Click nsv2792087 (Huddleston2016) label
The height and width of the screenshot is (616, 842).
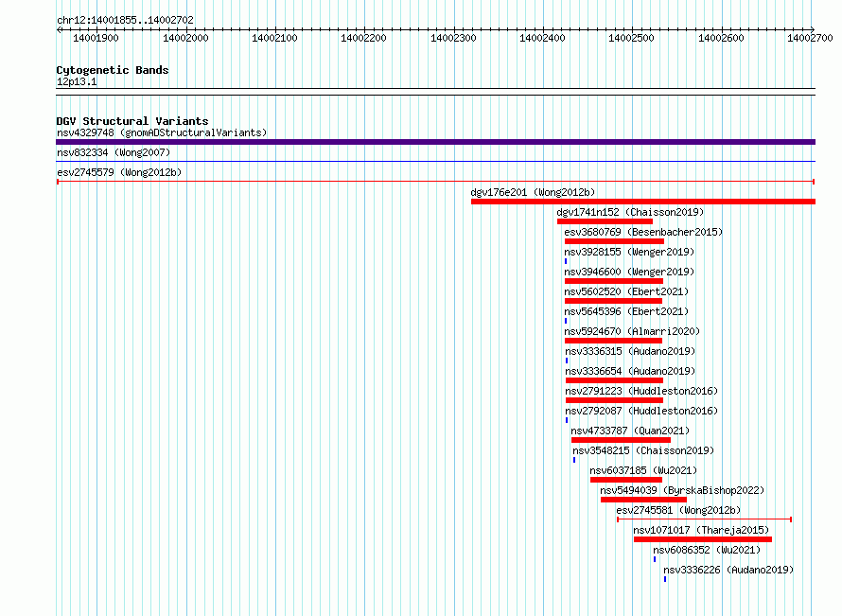click(641, 411)
